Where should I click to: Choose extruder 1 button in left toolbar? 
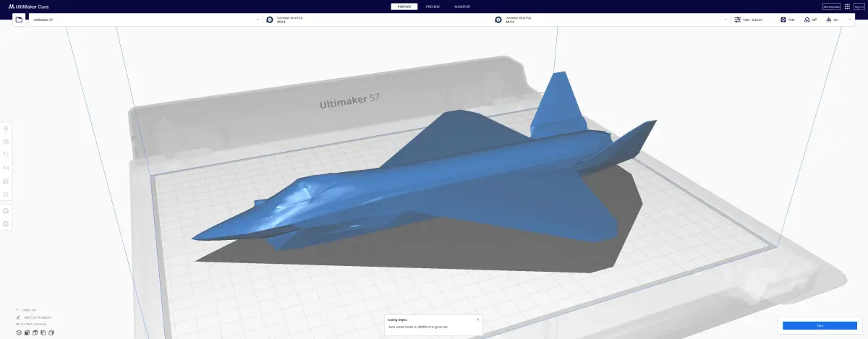(x=6, y=210)
